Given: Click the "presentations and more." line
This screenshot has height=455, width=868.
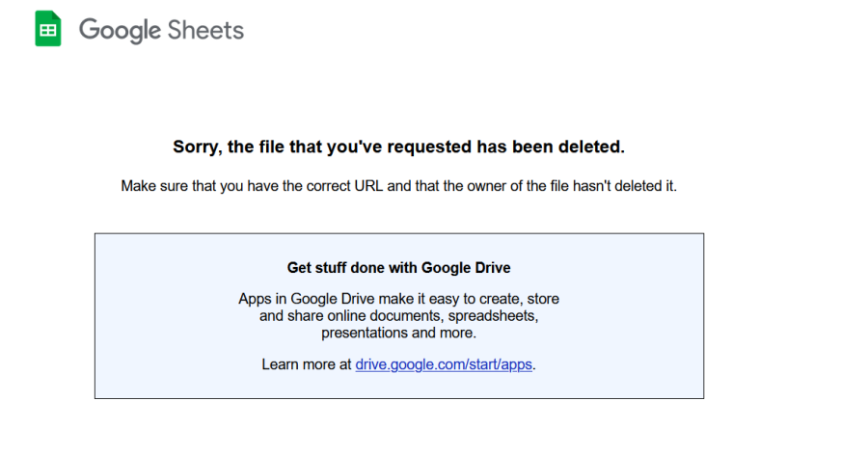Looking at the screenshot, I should 398,333.
